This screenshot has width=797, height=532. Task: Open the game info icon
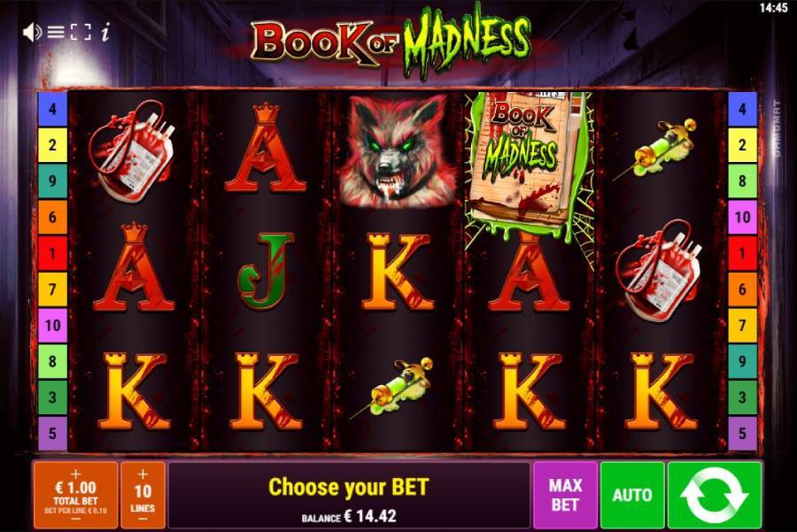pyautogui.click(x=105, y=33)
